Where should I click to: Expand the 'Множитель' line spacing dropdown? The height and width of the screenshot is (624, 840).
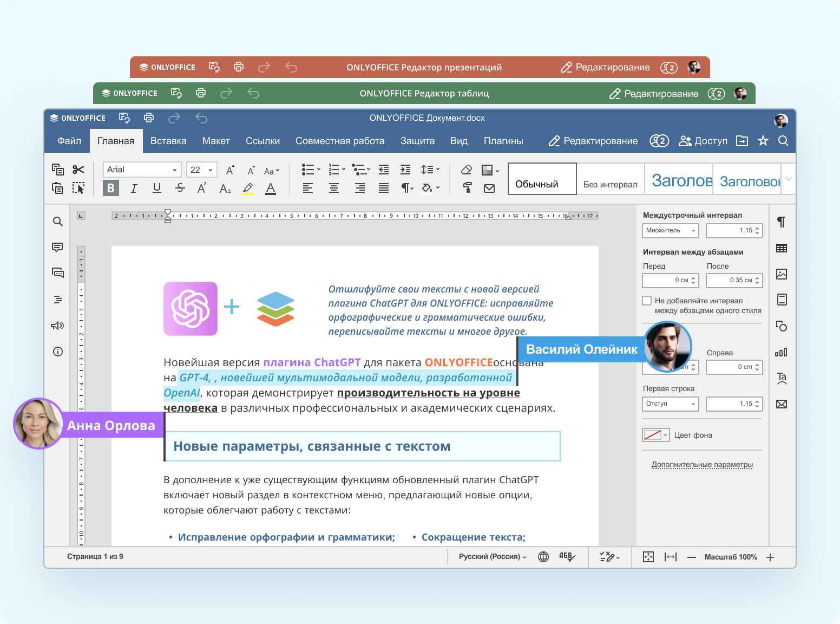(x=670, y=231)
